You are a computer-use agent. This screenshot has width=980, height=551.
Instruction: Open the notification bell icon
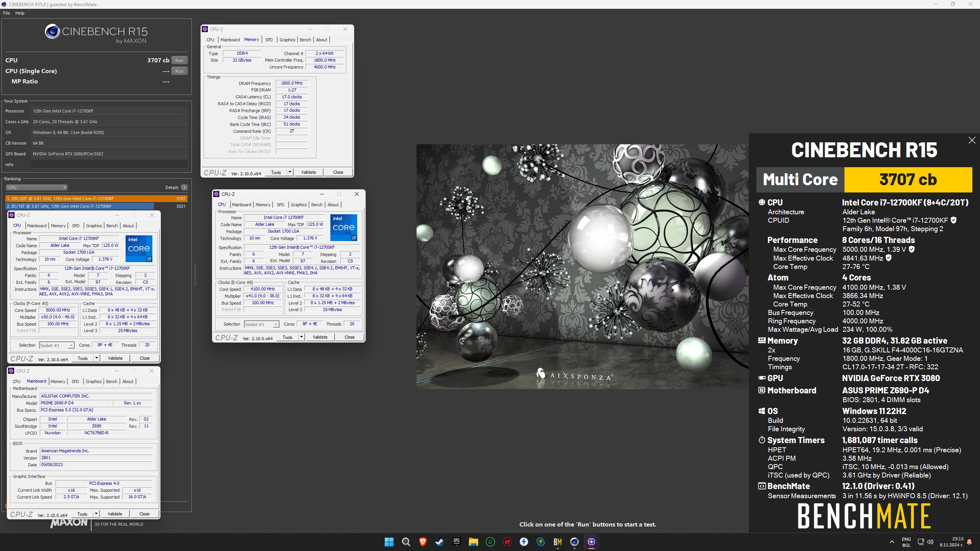click(x=969, y=542)
